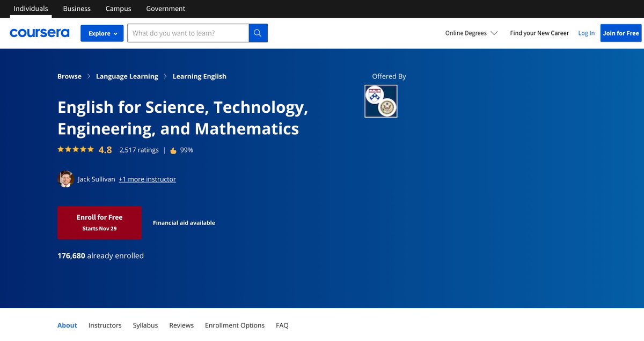Jump to the Syllabus section
The width and height of the screenshot is (644, 341).
pyautogui.click(x=145, y=325)
